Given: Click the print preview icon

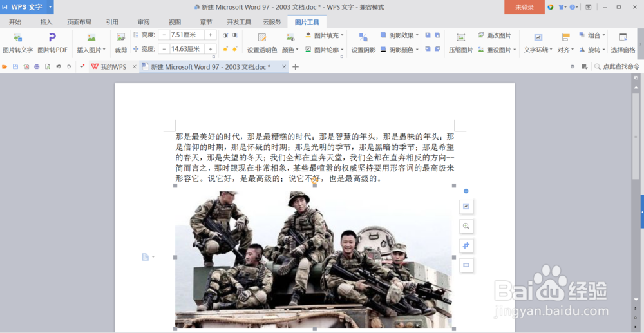Looking at the screenshot, I should tap(48, 66).
